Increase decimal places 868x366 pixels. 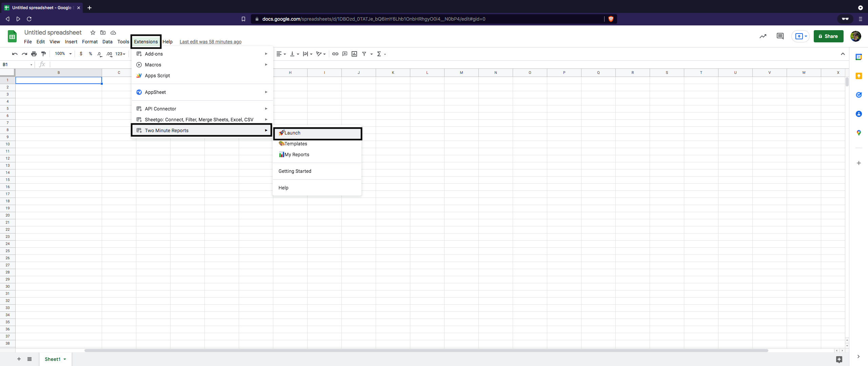(x=109, y=54)
